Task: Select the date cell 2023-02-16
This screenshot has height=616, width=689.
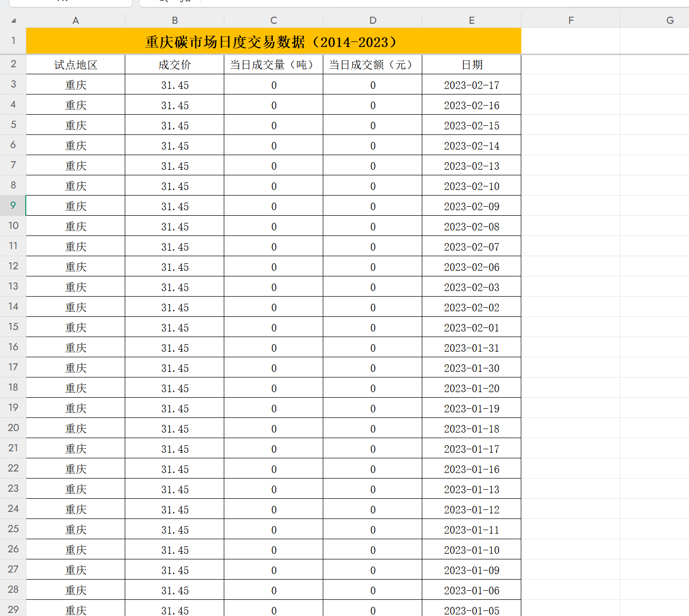Action: pos(472,105)
